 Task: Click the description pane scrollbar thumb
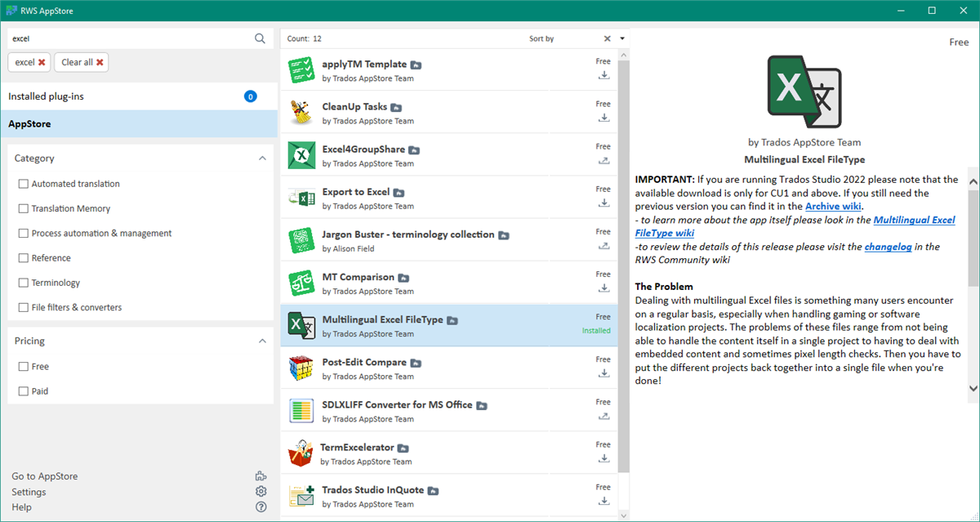pyautogui.click(x=973, y=238)
